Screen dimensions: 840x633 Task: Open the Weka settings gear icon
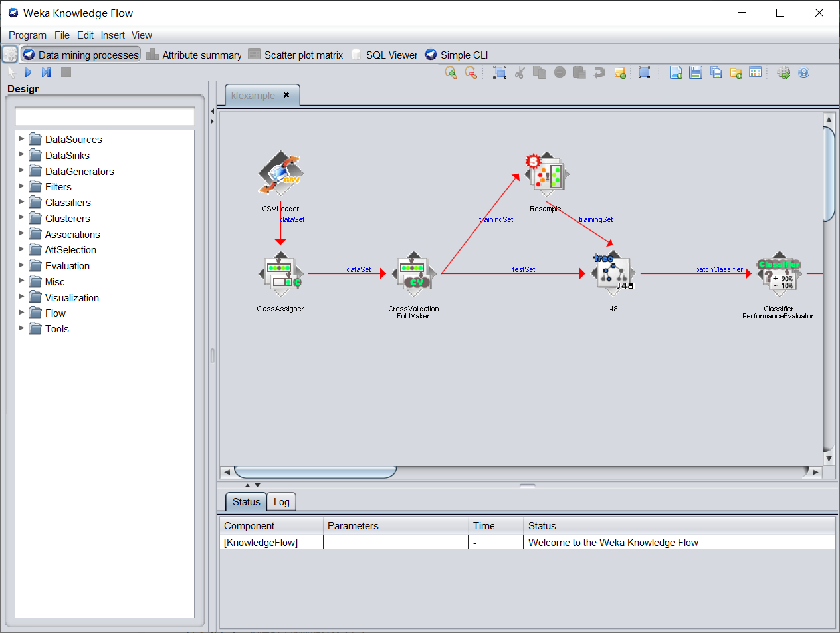click(x=784, y=72)
